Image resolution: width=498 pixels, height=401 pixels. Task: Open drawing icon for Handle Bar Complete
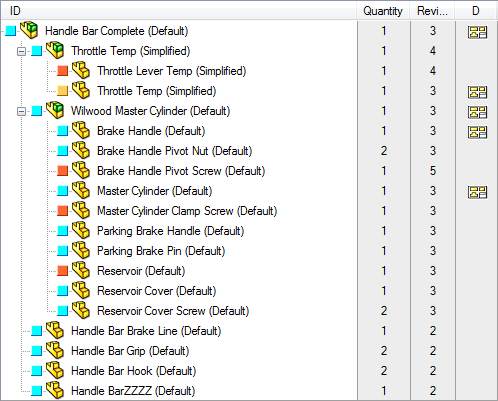click(477, 32)
